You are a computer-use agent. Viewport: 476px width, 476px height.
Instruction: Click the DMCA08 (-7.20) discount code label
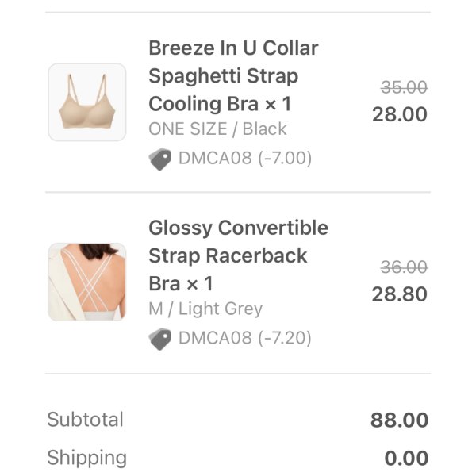245,339
